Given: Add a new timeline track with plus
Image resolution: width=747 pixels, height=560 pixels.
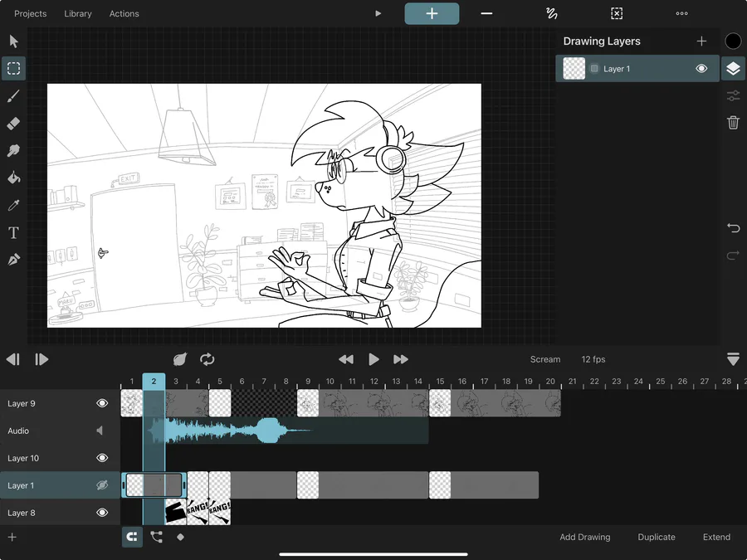Looking at the screenshot, I should click(x=12, y=537).
